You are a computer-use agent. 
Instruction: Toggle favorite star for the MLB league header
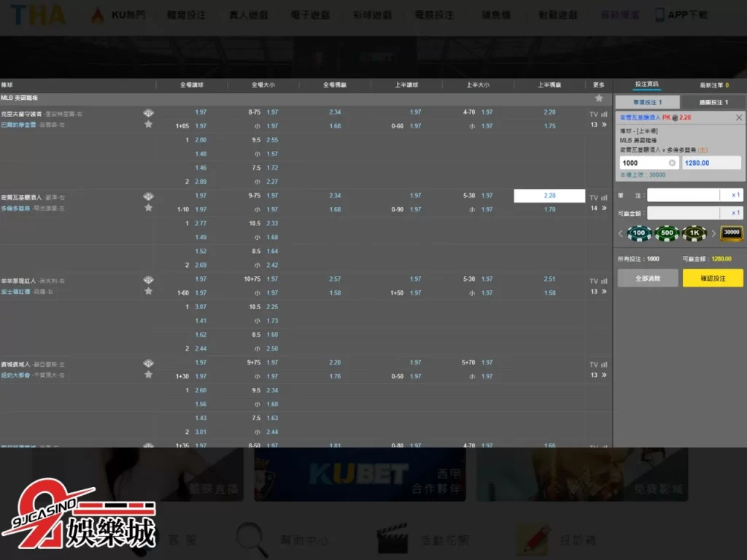599,98
